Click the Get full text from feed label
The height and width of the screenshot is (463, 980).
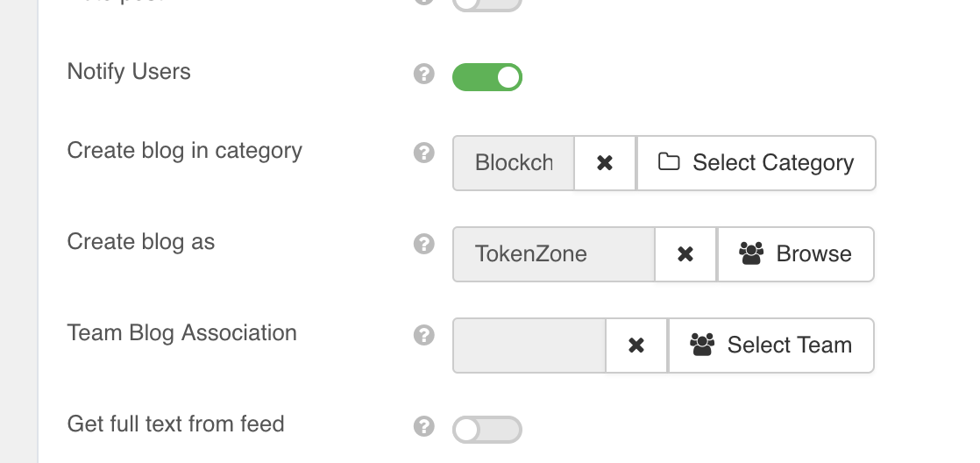[x=175, y=424]
